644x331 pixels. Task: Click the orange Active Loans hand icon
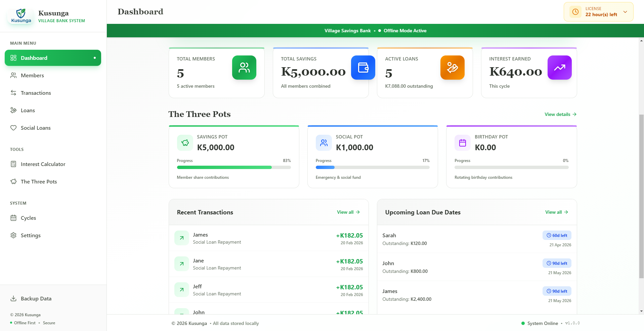tap(452, 68)
